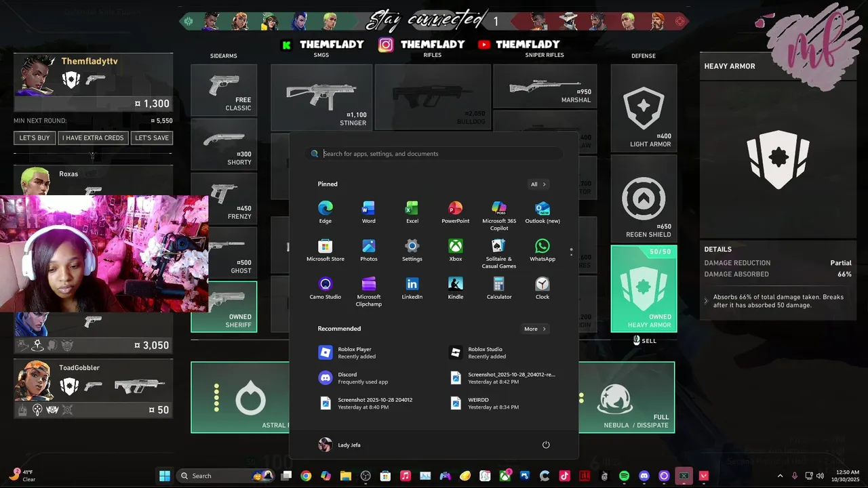Launch Excel pinned app
The image size is (868, 488).
pyautogui.click(x=412, y=212)
